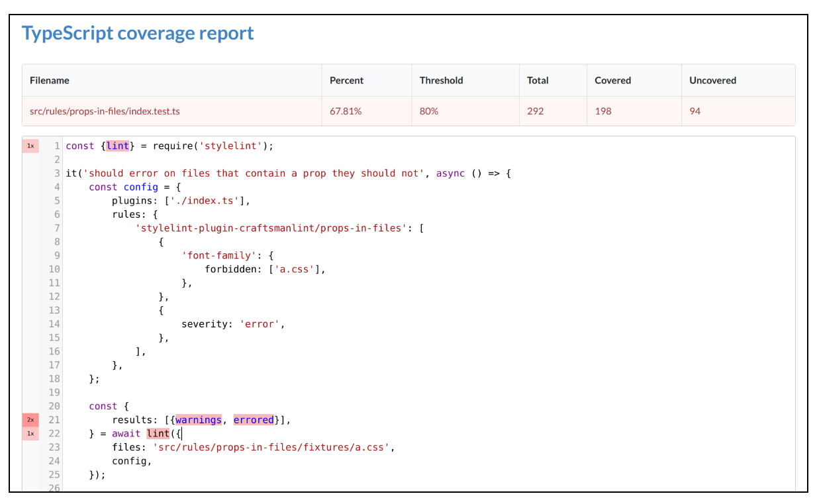Image resolution: width=815 pixels, height=504 pixels.
Task: Click the 80% threshold cell
Action: coord(429,111)
